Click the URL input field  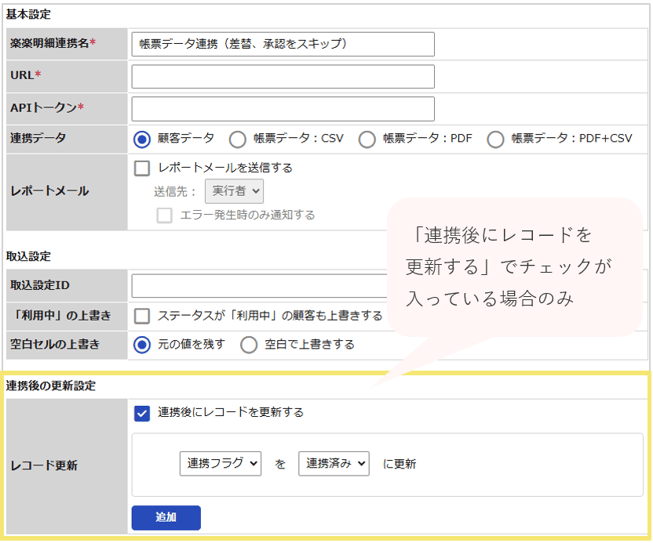pos(283,76)
